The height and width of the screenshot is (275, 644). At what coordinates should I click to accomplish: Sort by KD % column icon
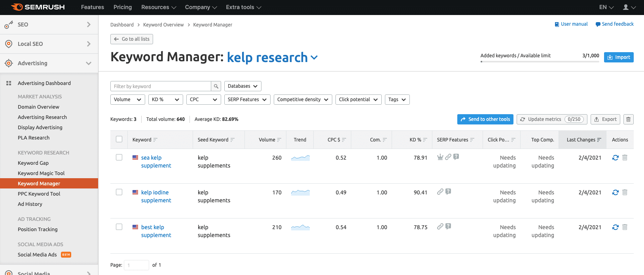425,140
